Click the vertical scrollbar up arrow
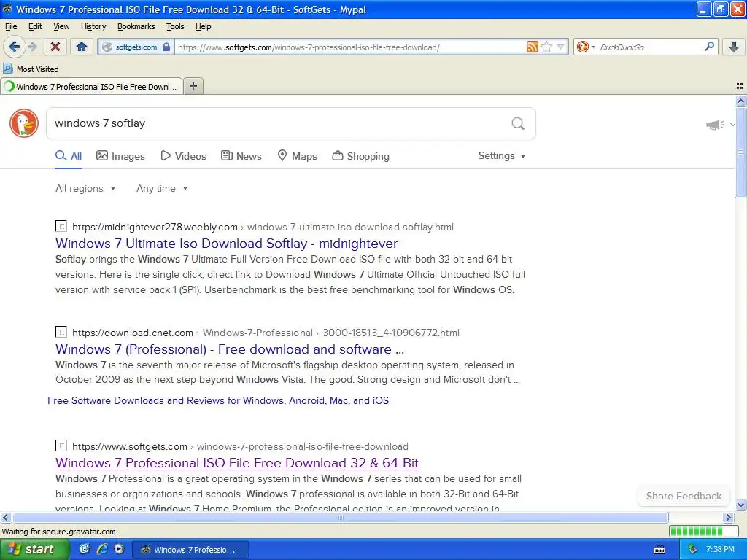 click(x=740, y=101)
